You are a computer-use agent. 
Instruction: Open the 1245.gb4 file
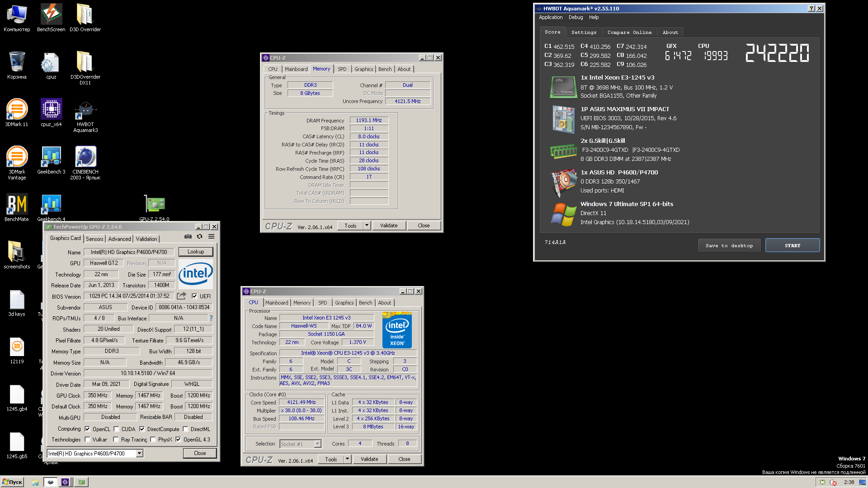17,398
